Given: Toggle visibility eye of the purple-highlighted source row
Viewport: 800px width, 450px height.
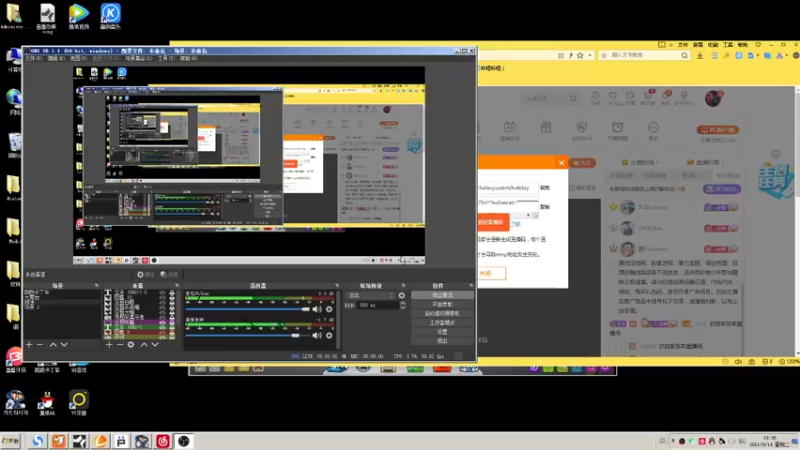Looking at the screenshot, I should (x=163, y=322).
